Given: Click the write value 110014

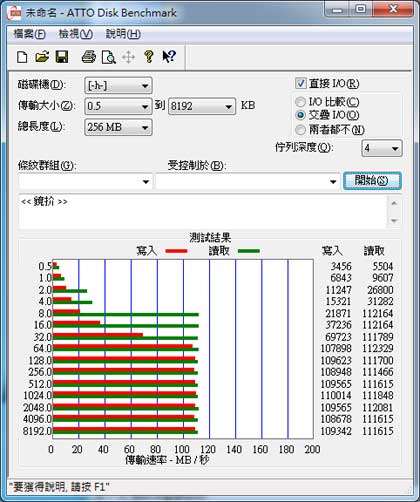Looking at the screenshot, I should coord(336,395).
